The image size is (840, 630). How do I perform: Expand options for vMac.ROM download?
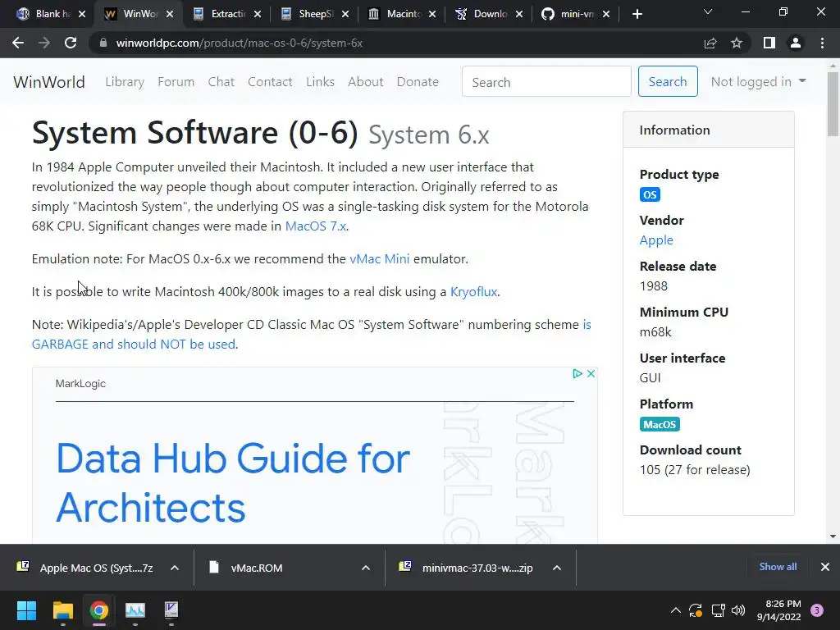tap(366, 568)
